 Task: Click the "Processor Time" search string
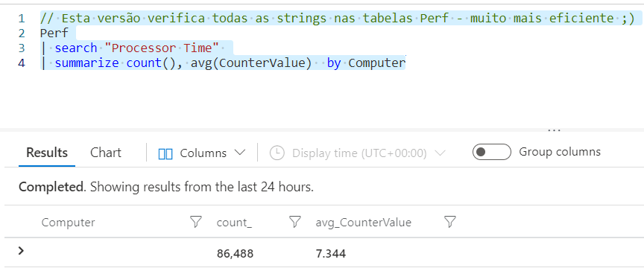[x=162, y=48]
